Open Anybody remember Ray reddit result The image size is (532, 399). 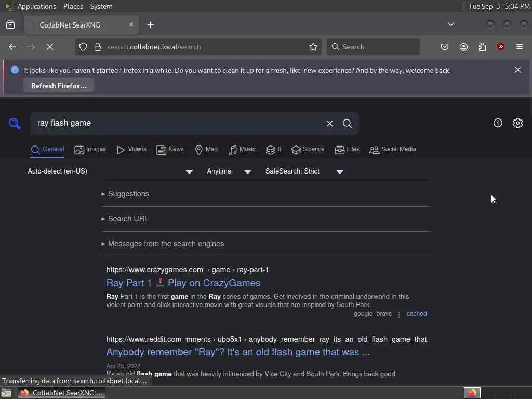coord(238,352)
